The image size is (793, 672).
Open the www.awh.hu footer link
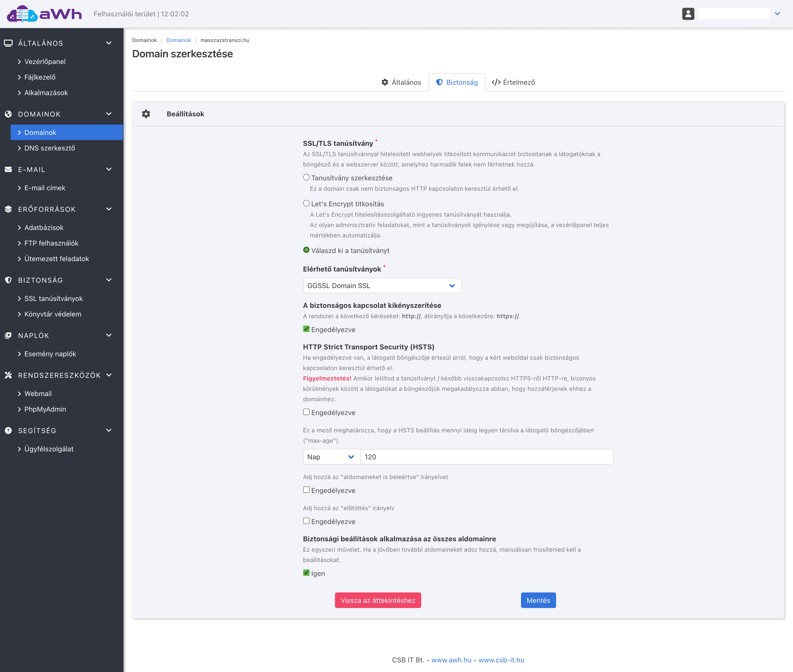(x=451, y=660)
